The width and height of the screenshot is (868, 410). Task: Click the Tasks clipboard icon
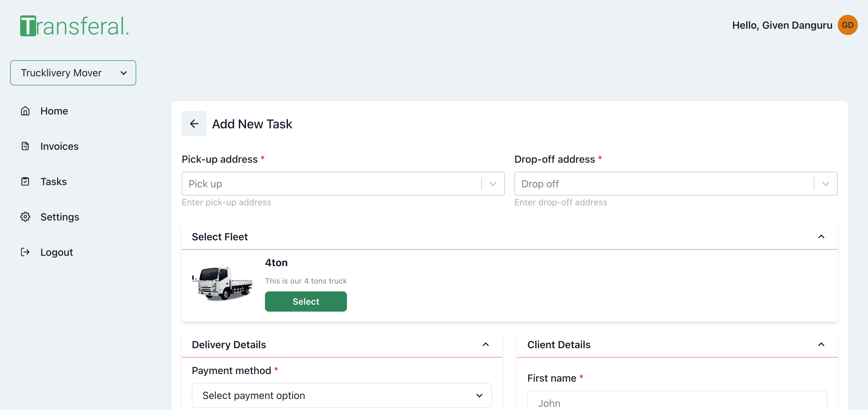pyautogui.click(x=25, y=182)
